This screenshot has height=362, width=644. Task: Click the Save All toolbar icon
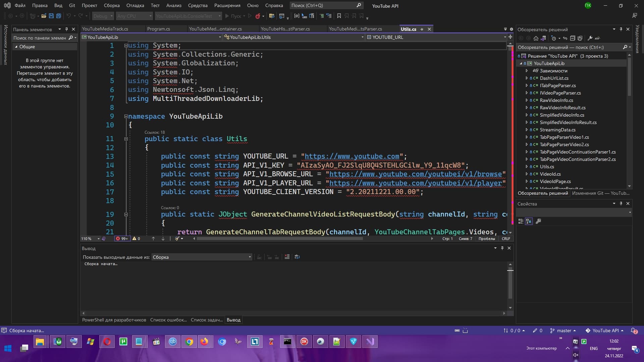58,16
